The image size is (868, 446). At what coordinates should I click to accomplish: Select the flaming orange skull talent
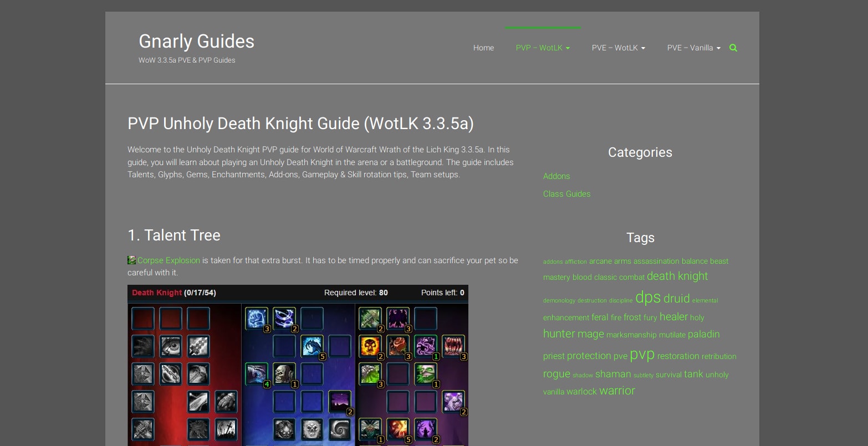click(x=370, y=346)
